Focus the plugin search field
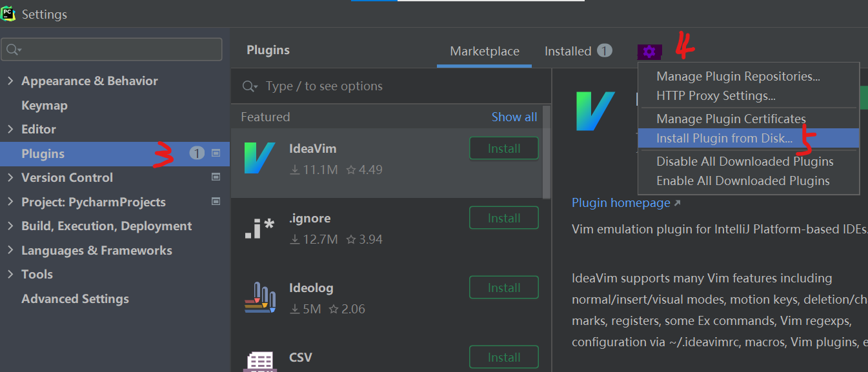The height and width of the screenshot is (372, 868). [391, 86]
